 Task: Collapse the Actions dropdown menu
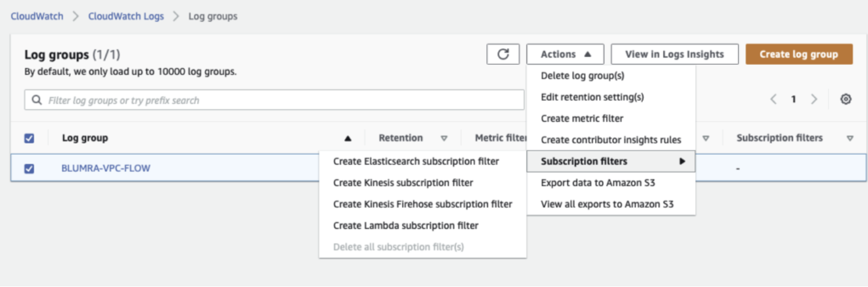click(566, 54)
